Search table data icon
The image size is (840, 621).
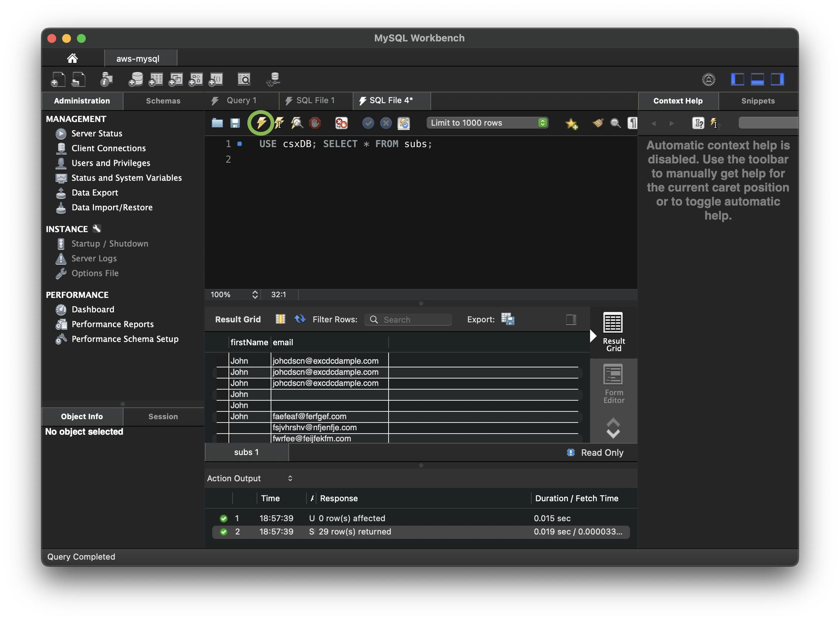244,79
